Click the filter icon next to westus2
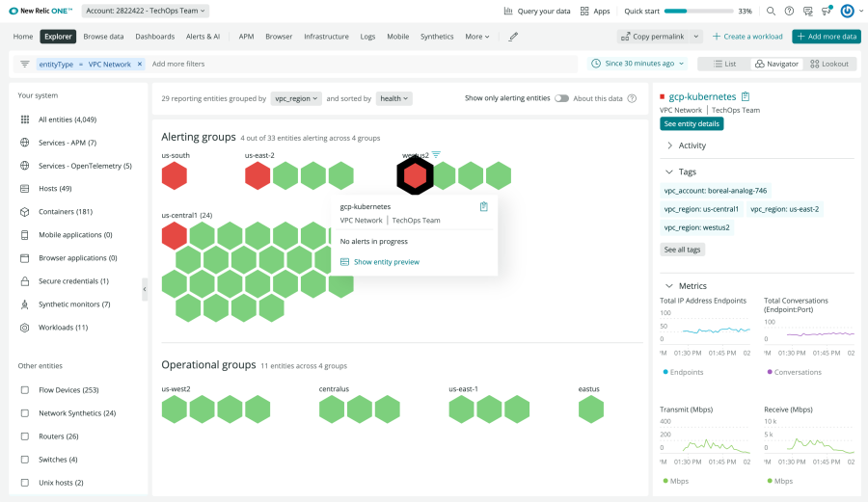Viewport: 868px width, 502px height. [x=436, y=155]
